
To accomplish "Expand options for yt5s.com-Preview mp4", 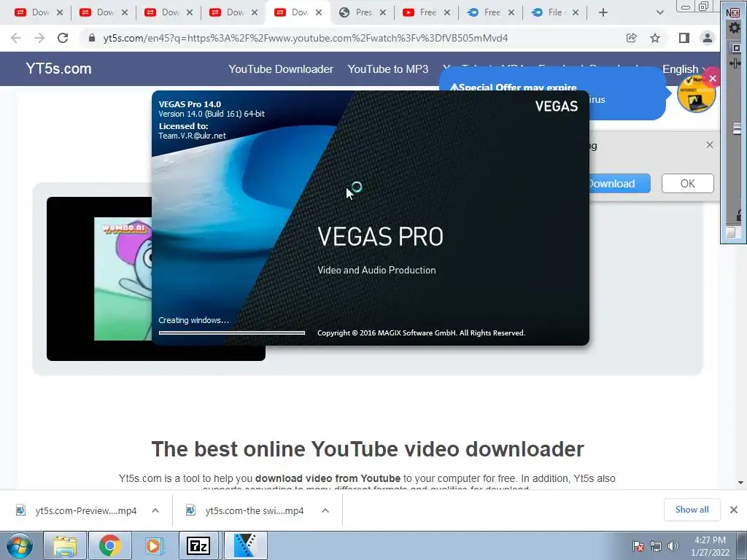I will [x=155, y=510].
